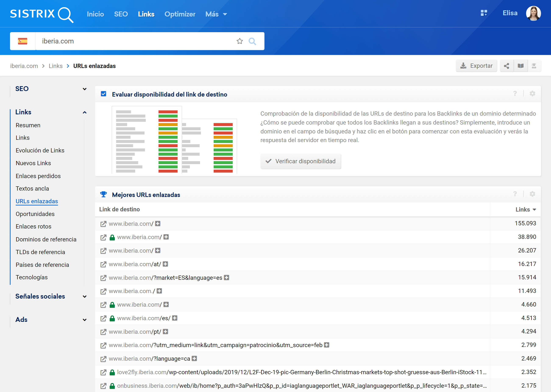Viewport: 551px width, 392px height.
Task: Click settings gear in Mejores URLs enlazadas box
Action: [532, 194]
